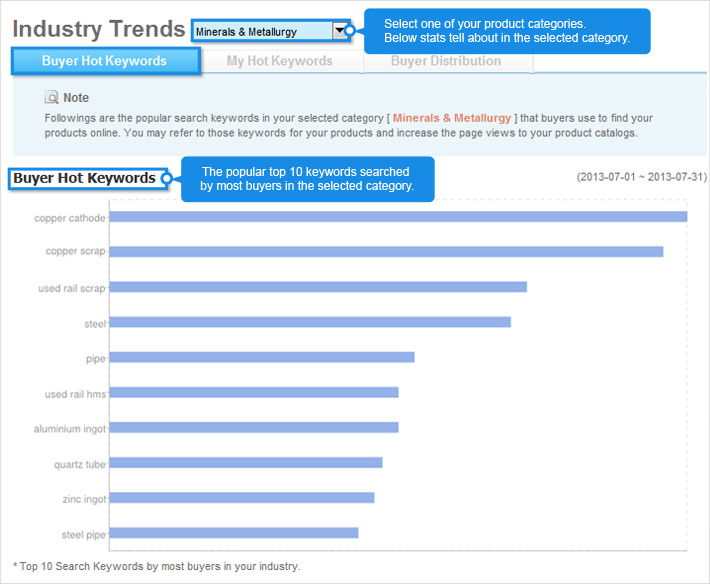
Task: Click the Minerals & Metallurgy category link in note
Action: [451, 118]
